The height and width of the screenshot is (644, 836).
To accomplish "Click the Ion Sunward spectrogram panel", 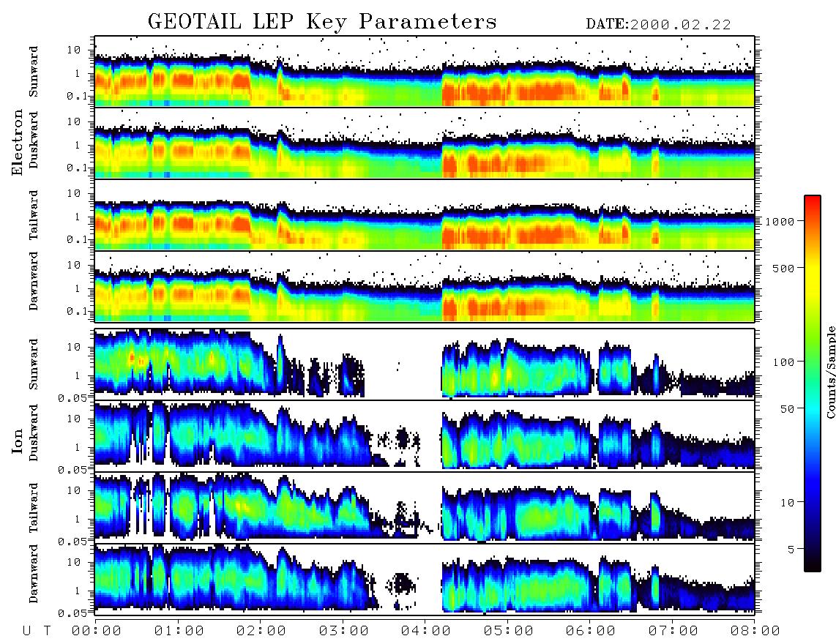I will [x=425, y=364].
